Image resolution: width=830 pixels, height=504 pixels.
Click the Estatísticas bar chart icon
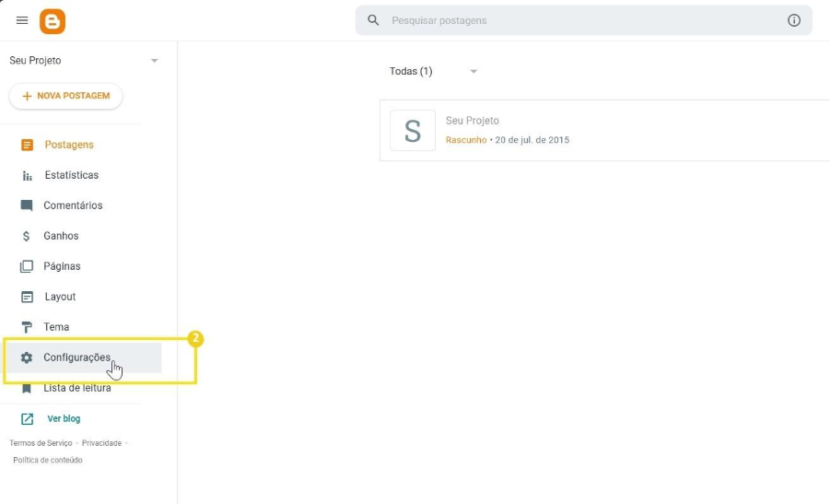[27, 175]
